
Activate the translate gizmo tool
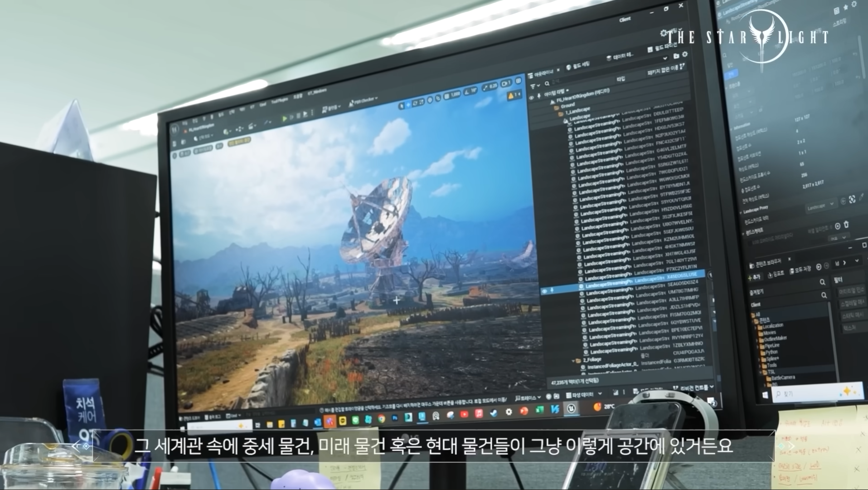[408, 105]
